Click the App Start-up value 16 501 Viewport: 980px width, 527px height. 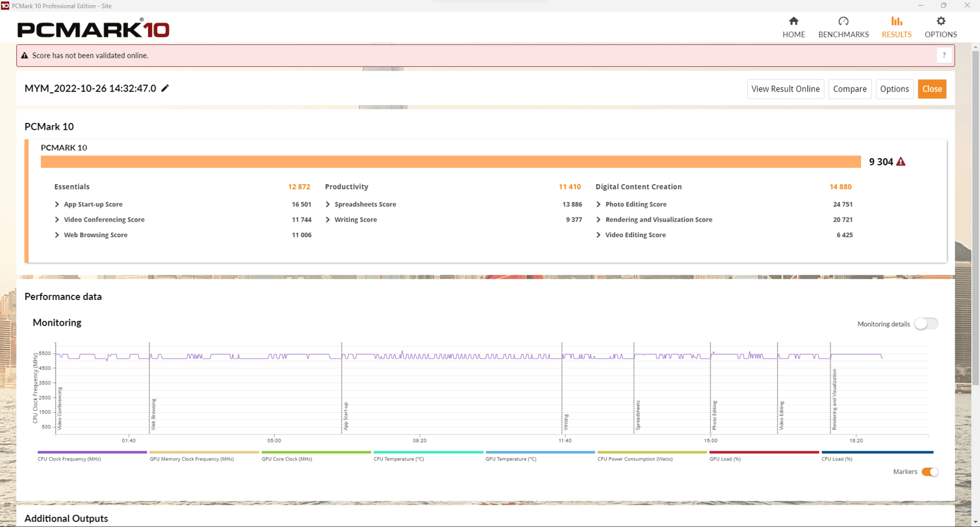pyautogui.click(x=301, y=204)
